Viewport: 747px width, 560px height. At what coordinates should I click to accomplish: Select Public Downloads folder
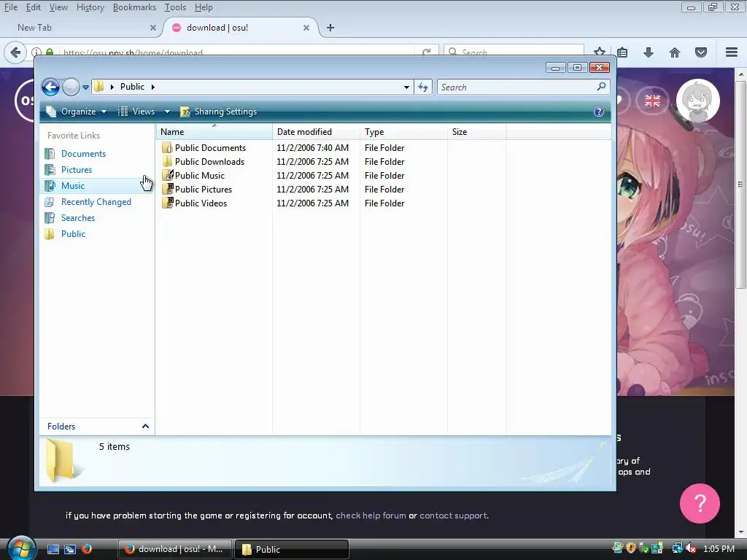(x=209, y=162)
